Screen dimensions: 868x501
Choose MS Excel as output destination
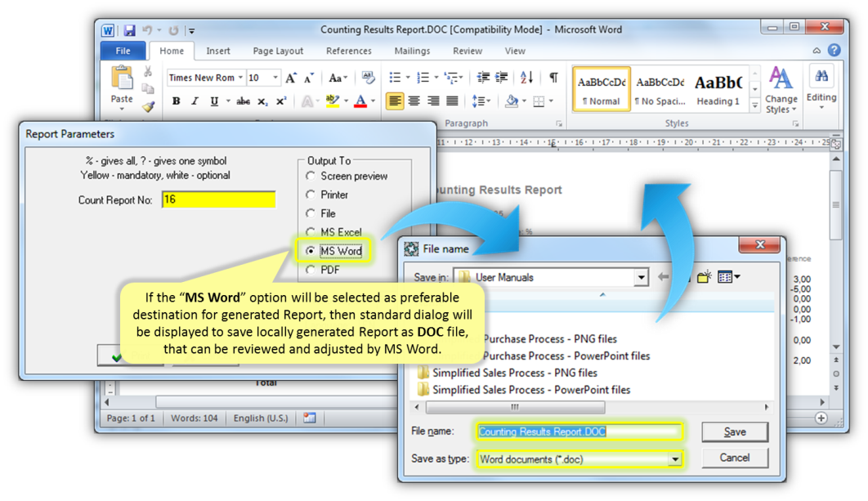pos(333,232)
